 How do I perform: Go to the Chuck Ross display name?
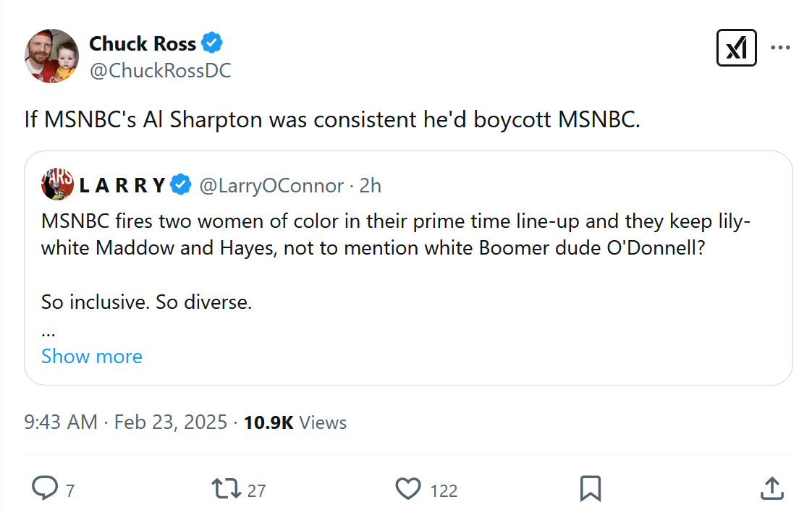tap(143, 43)
